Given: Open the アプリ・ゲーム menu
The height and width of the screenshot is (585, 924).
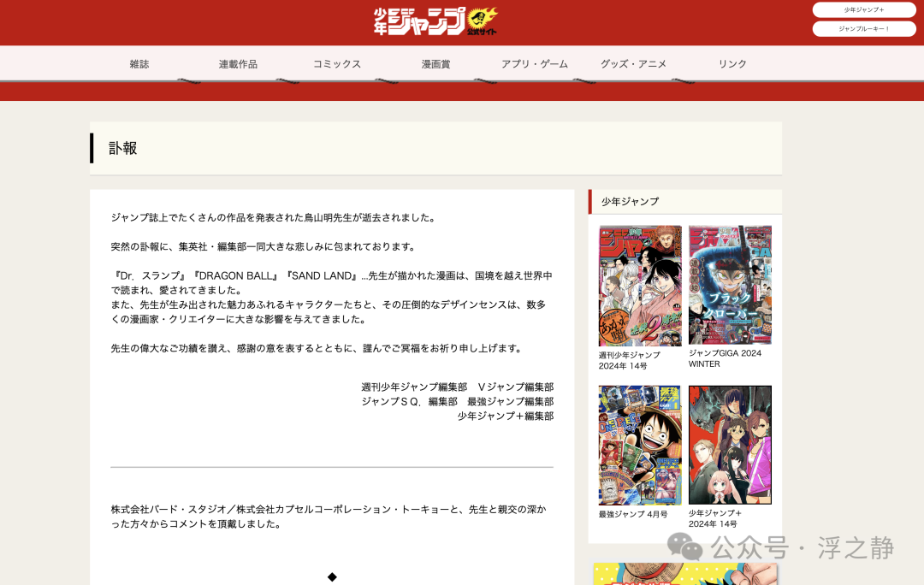Looking at the screenshot, I should click(x=535, y=64).
